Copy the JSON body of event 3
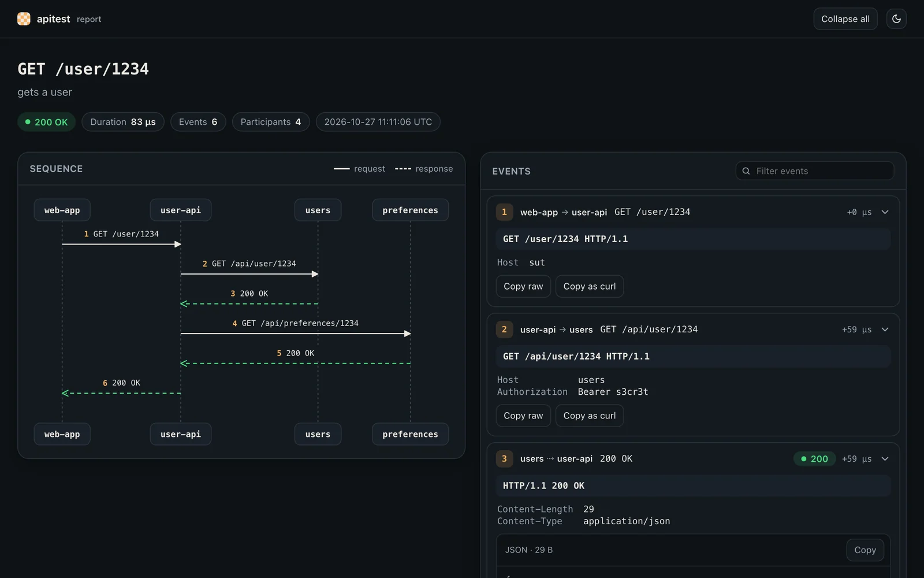This screenshot has width=924, height=578. tap(865, 550)
